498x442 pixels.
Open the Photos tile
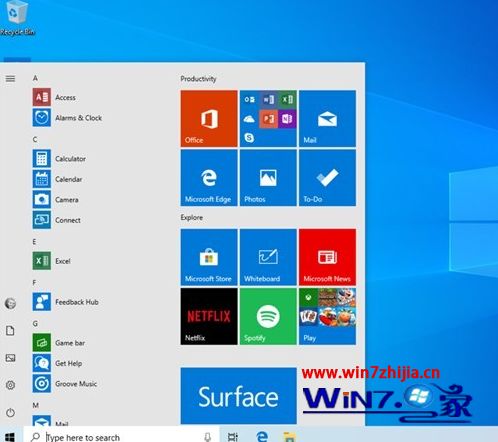(268, 178)
